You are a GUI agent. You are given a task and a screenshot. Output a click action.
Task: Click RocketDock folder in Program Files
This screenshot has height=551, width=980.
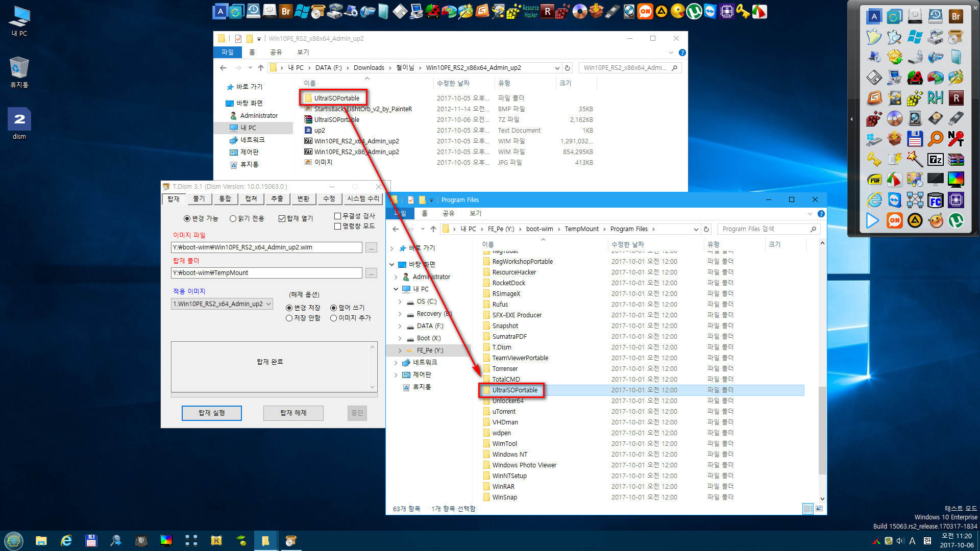click(509, 283)
